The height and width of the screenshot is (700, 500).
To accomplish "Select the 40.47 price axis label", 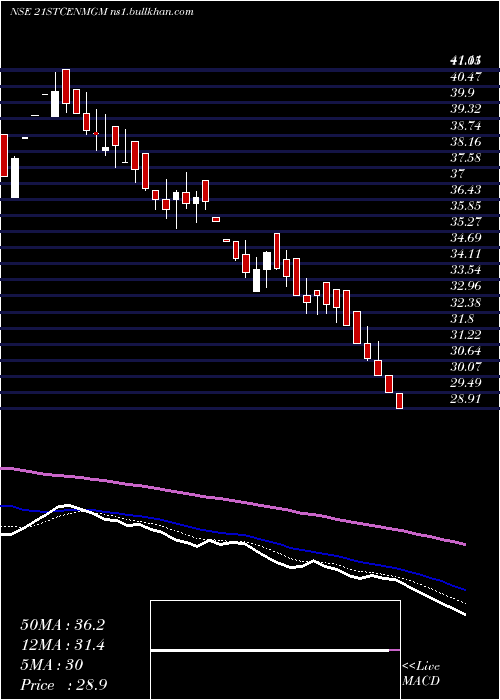I will click(x=466, y=77).
